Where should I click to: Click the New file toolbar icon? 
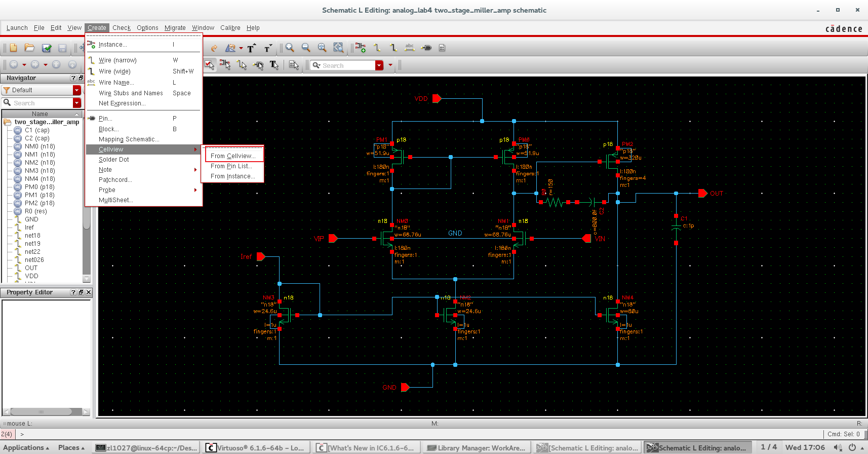tap(14, 48)
